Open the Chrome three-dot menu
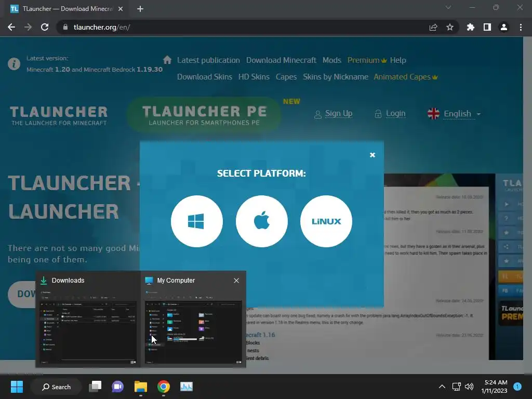 tap(521, 27)
